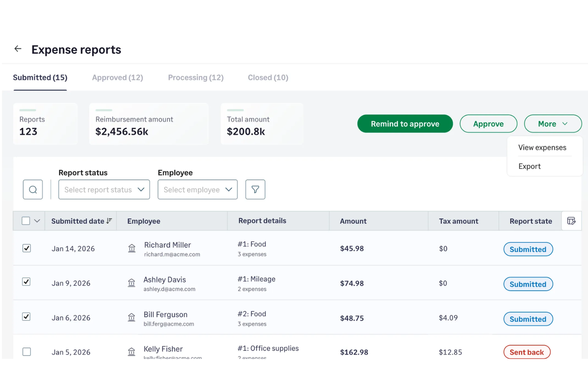Click the Approve button

pos(488,124)
